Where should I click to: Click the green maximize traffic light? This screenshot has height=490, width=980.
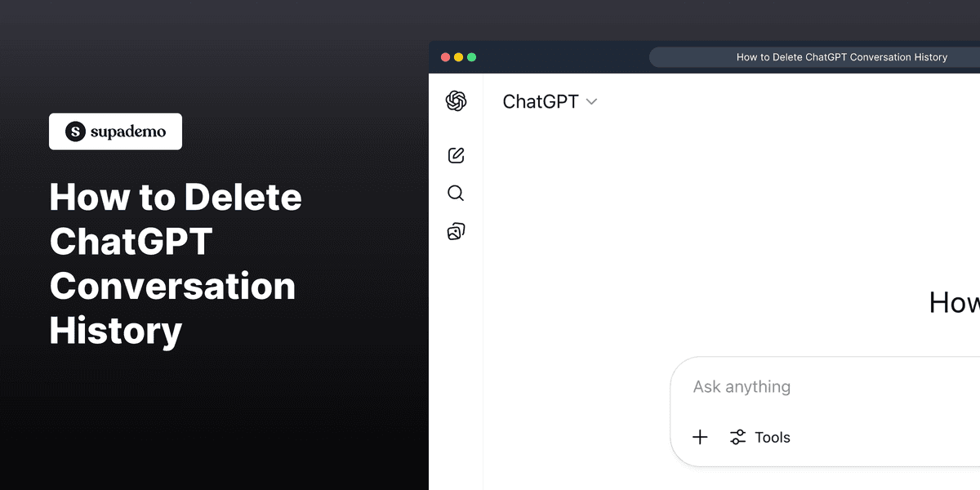472,56
